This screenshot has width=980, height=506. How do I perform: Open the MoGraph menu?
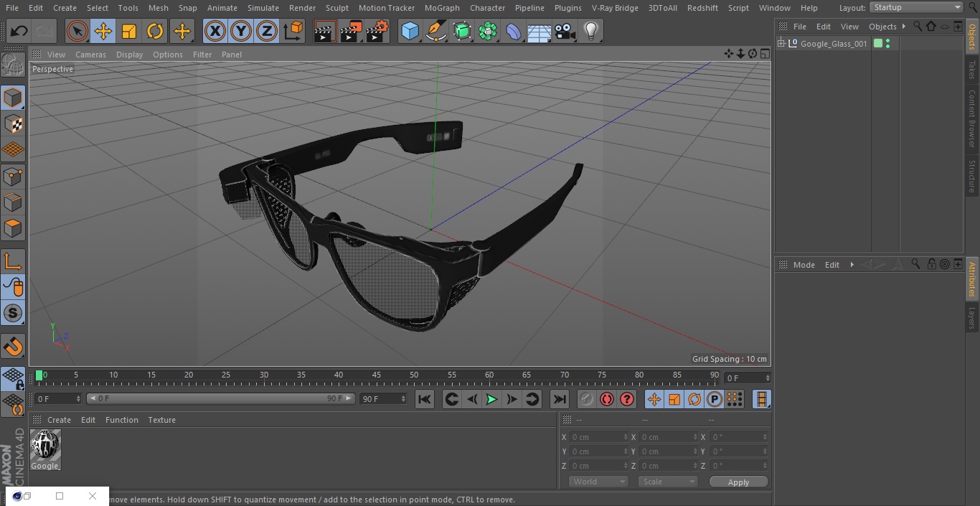coord(442,8)
